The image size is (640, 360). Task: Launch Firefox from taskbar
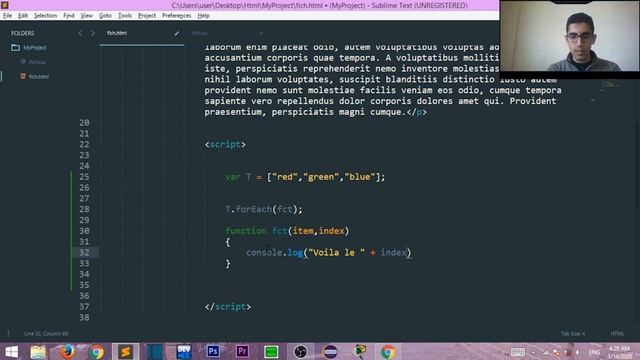67,351
